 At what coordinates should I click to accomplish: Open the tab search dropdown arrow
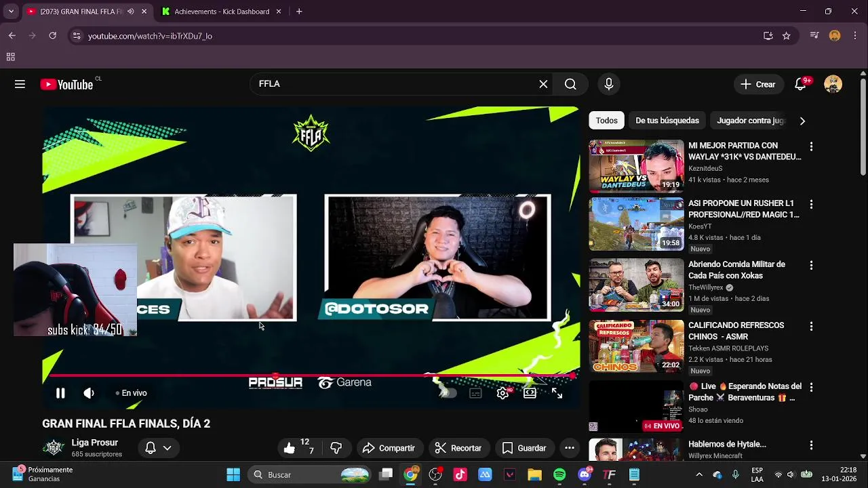click(11, 12)
